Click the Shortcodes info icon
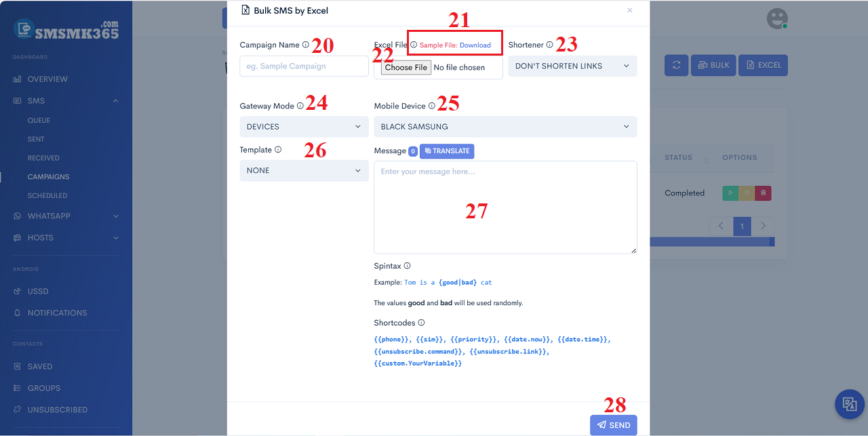The image size is (868, 436). tap(421, 323)
